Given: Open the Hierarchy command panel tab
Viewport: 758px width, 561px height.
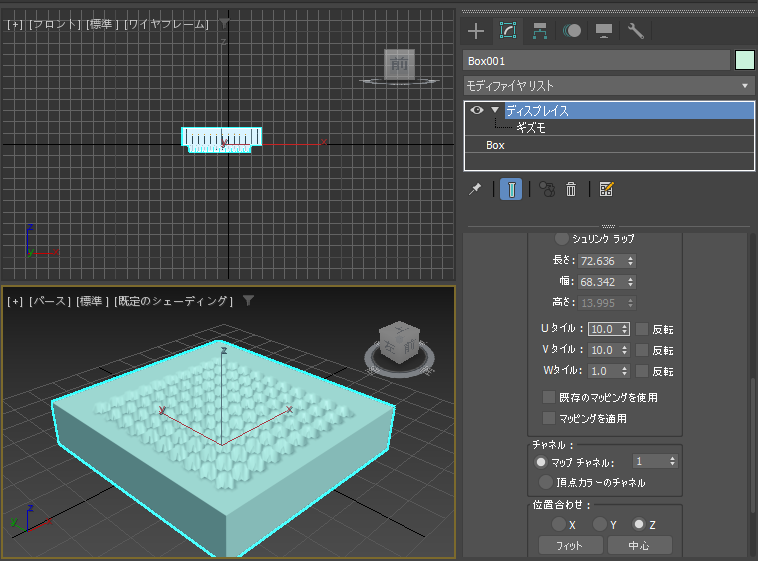Looking at the screenshot, I should [x=540, y=31].
